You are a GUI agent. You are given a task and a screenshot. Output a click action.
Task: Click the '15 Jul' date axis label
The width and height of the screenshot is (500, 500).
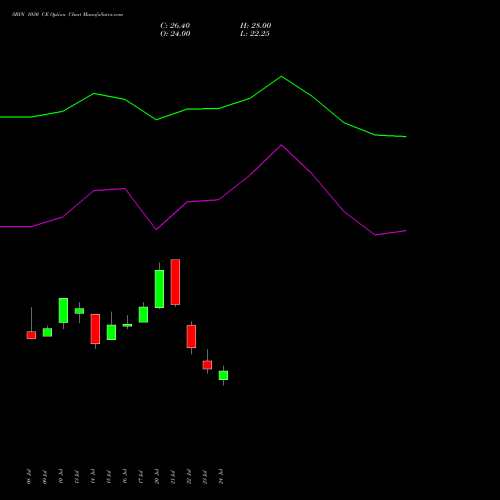click(x=109, y=477)
